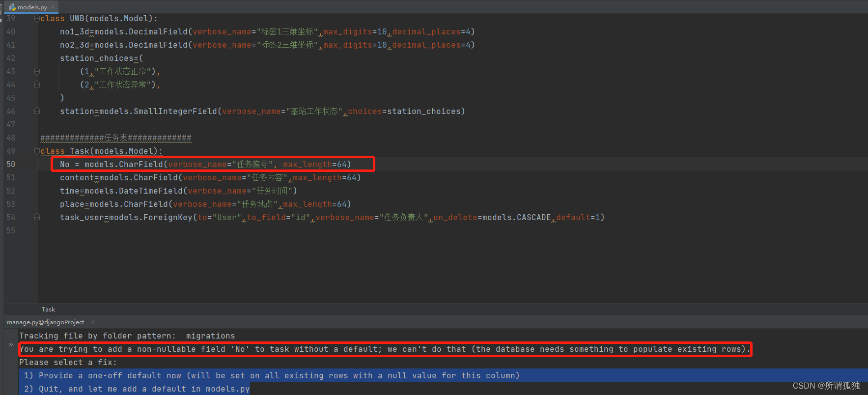Click the class Task(models.Model) declaration
This screenshot has width=868, height=395.
tap(102, 151)
